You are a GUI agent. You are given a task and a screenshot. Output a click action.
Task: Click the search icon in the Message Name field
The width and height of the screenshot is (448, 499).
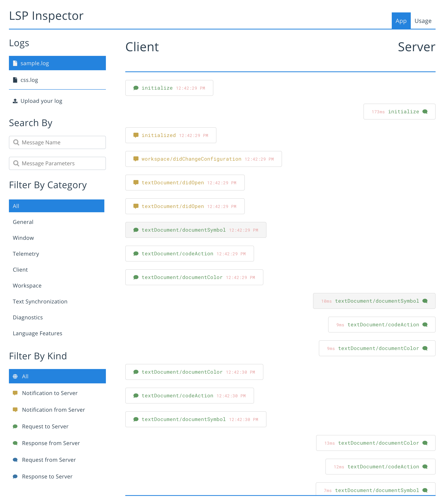pos(16,142)
